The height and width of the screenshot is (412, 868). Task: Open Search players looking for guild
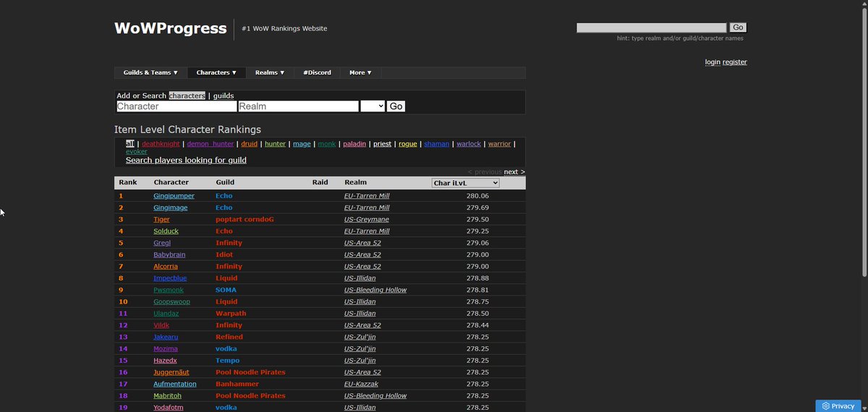point(186,160)
